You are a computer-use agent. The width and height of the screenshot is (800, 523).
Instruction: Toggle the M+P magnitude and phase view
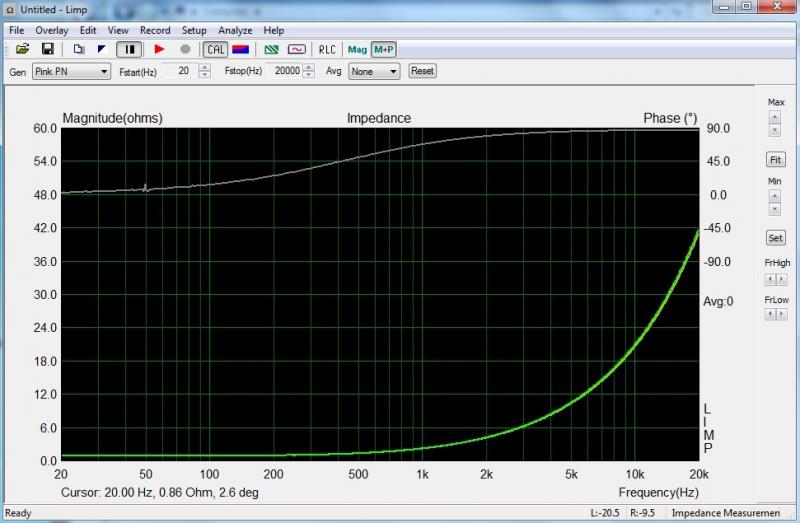[383, 49]
